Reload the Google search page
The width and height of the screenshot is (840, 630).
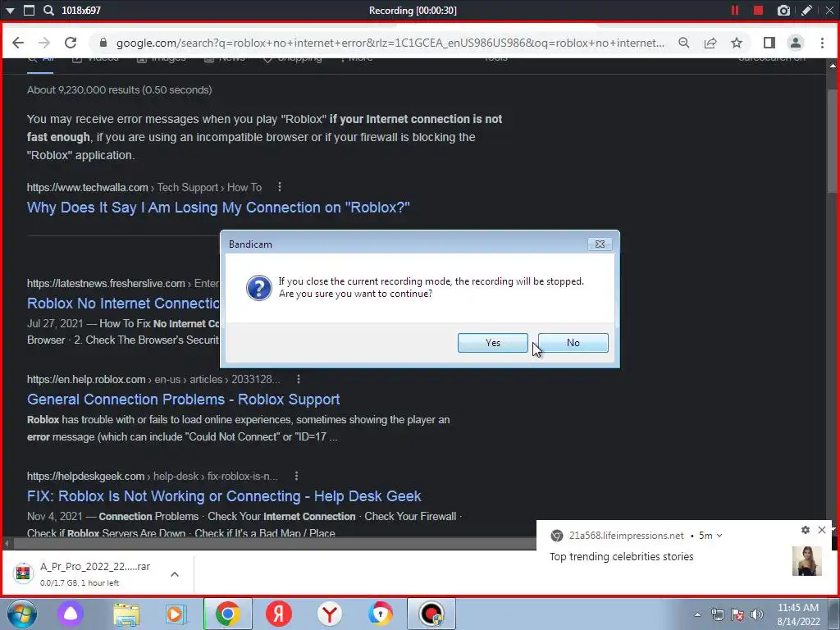tap(71, 43)
